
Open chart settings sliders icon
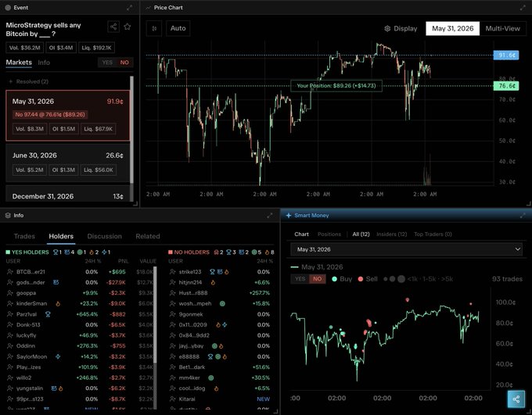tap(154, 28)
